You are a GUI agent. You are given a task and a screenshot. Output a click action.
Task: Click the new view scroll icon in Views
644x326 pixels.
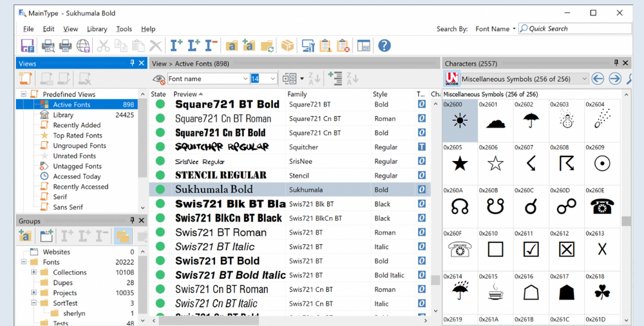pos(26,78)
